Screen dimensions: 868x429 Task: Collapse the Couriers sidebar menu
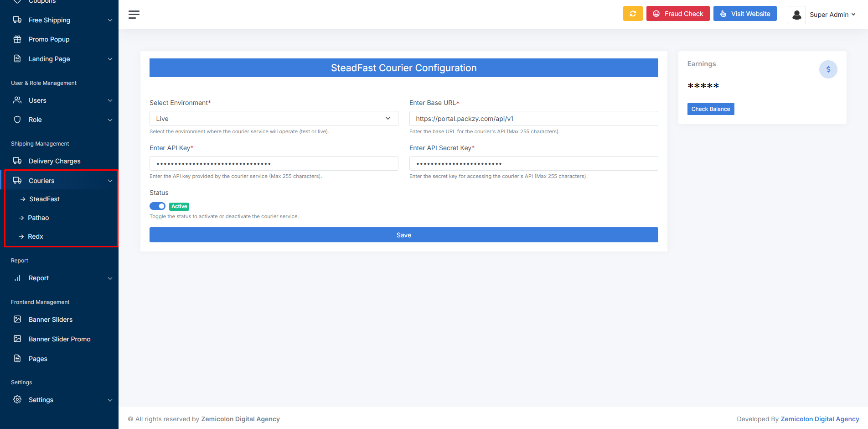click(x=61, y=181)
